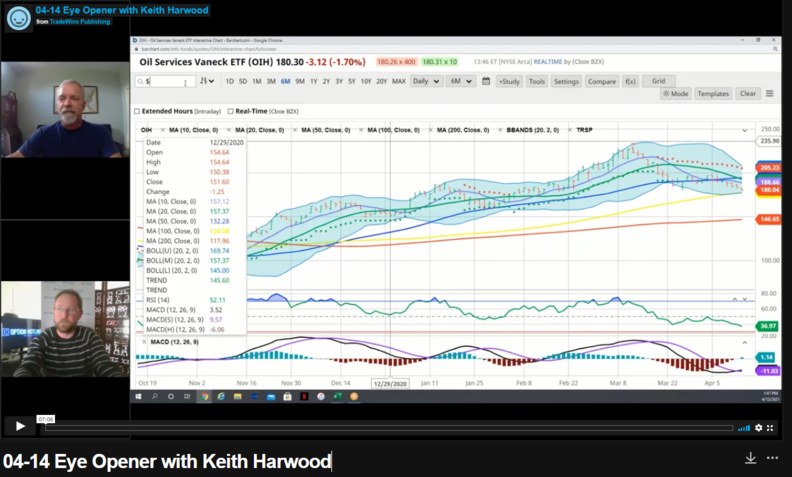This screenshot has width=792, height=477.
Task: Open the chart type dropdown
Action: point(207,81)
